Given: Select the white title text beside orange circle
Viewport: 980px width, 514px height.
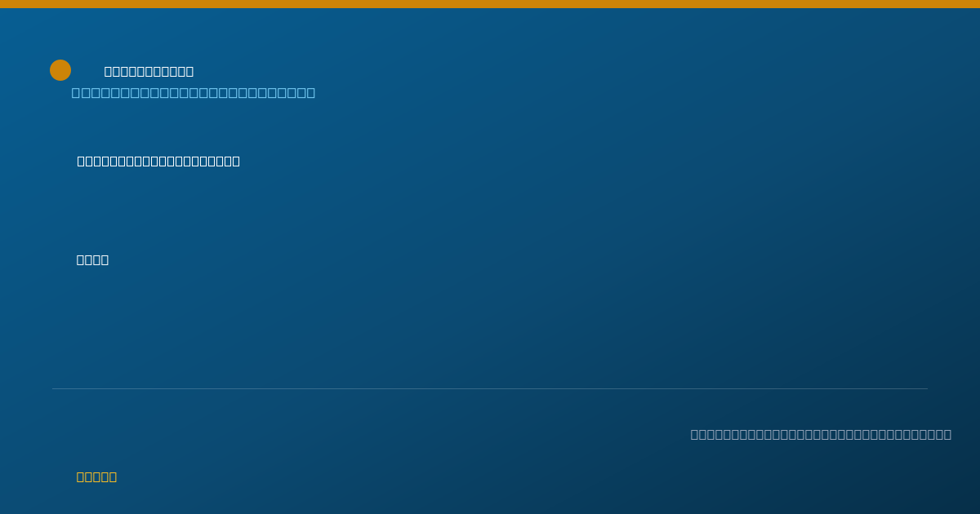Looking at the screenshot, I should coord(149,72).
